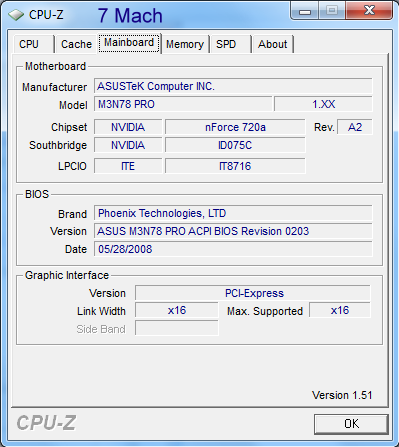
Task: Click the BIOS Date field 05/28/2008
Action: click(x=233, y=249)
